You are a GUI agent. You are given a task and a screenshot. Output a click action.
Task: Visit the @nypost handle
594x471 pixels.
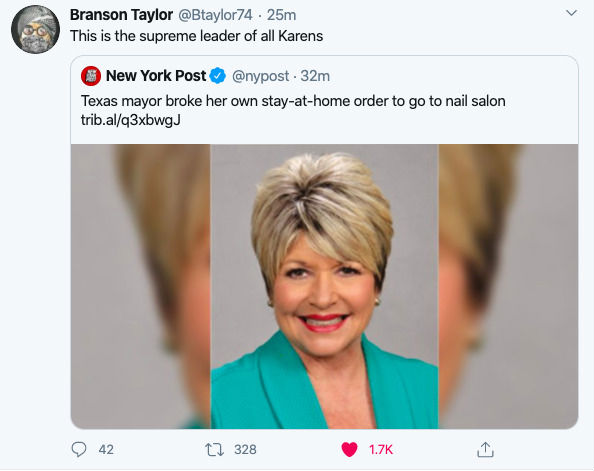tap(261, 76)
